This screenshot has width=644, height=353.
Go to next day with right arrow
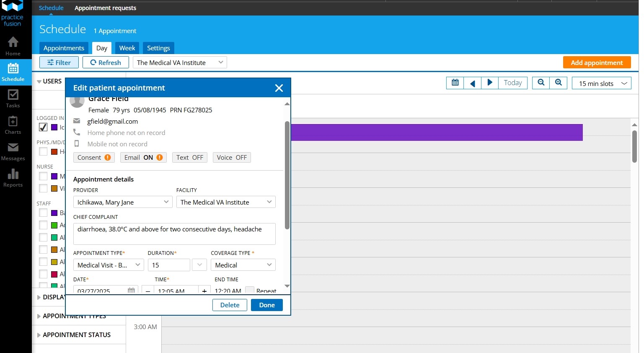[x=490, y=83]
